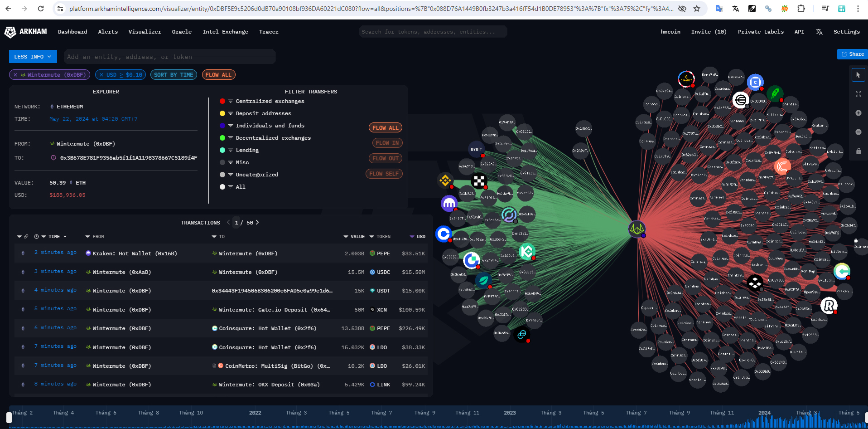Zoom in on the graph

[858, 113]
